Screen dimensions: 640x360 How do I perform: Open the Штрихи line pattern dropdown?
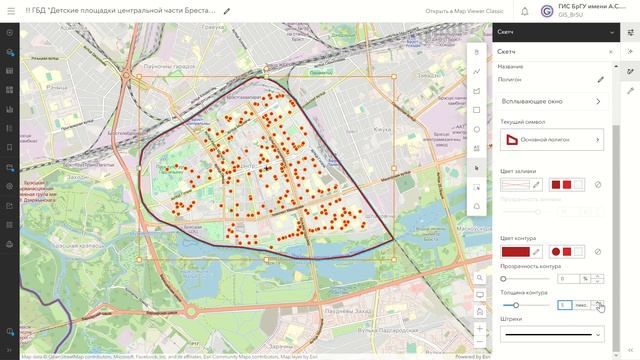(552, 335)
